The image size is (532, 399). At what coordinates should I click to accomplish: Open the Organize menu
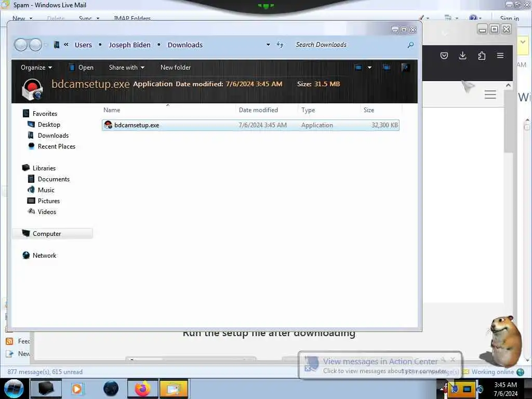click(36, 67)
